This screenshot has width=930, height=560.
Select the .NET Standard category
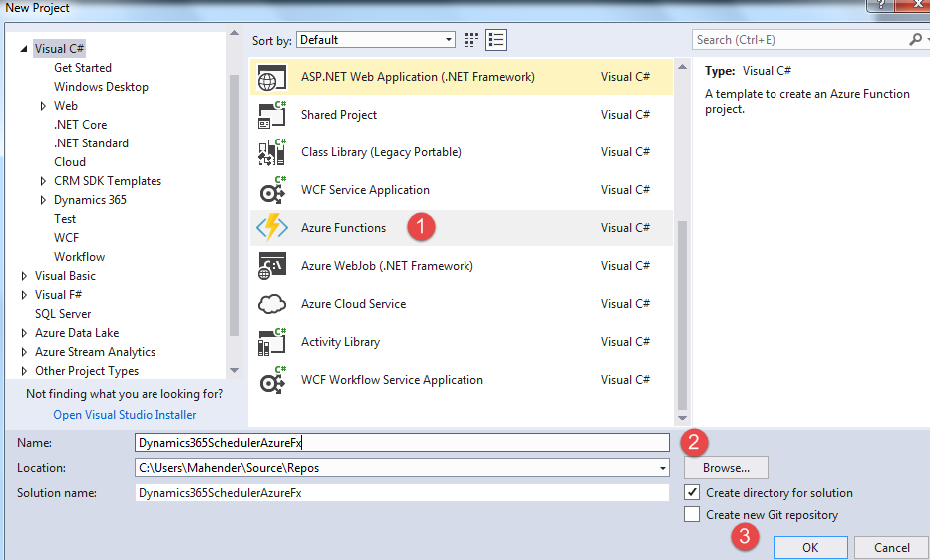pos(91,143)
